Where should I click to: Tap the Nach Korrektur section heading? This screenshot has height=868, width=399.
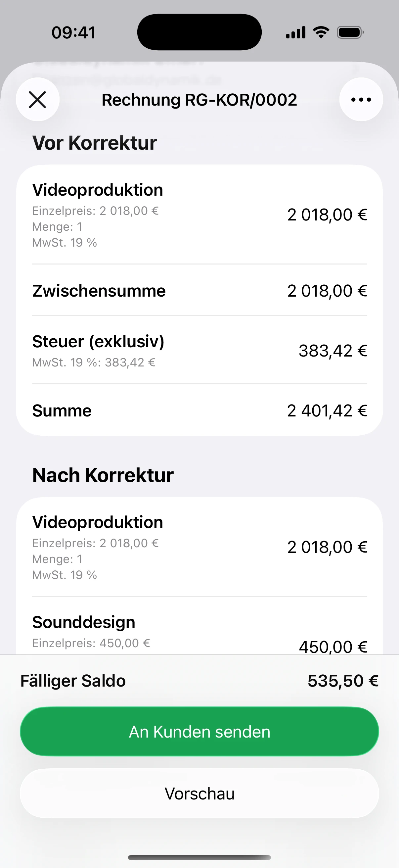point(103,475)
